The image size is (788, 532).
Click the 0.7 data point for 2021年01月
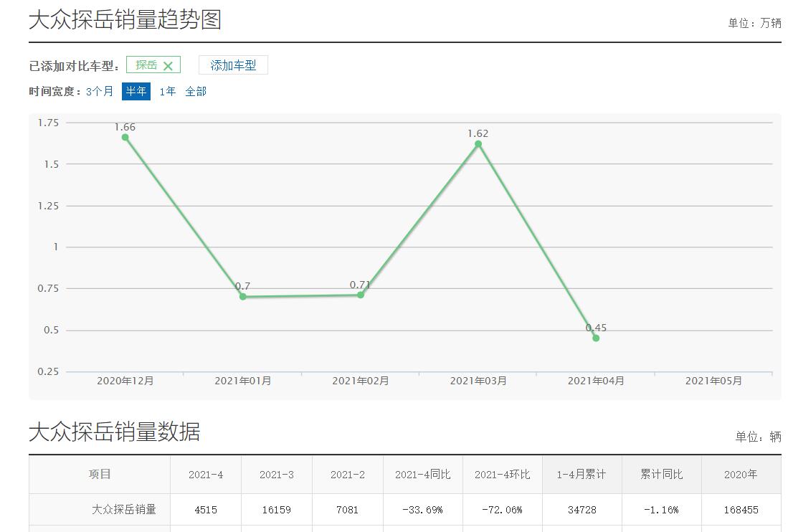coord(243,296)
